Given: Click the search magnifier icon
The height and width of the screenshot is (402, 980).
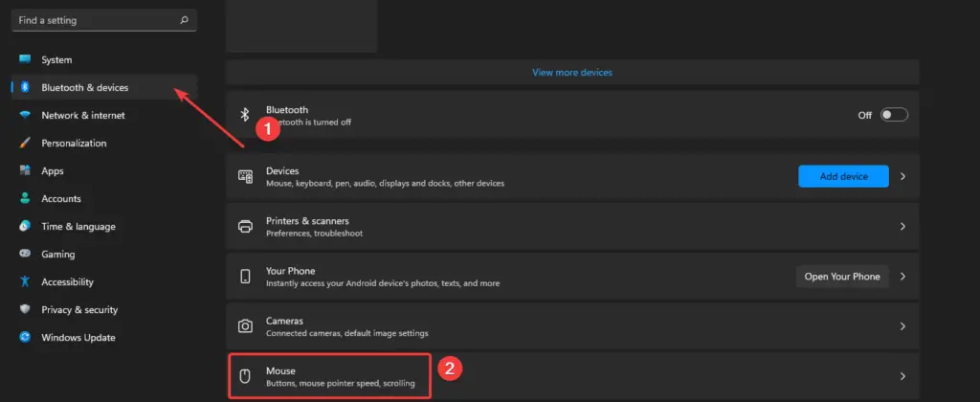Looking at the screenshot, I should tap(184, 20).
